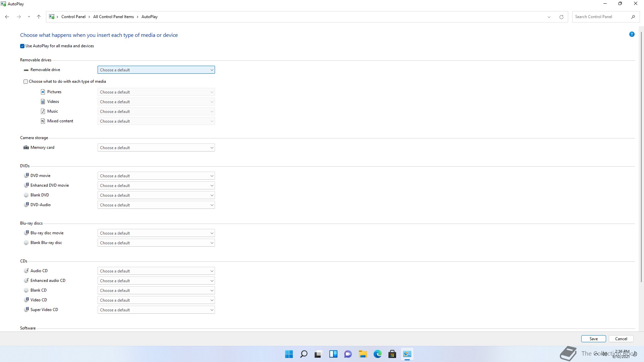Click the Video CD icon

26,300
